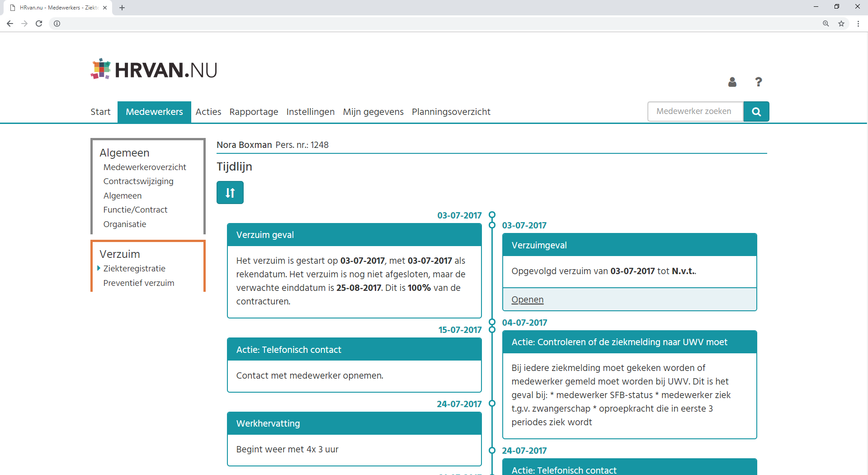Click the right 24-07-2017 timeline marker
The height and width of the screenshot is (475, 868).
click(x=492, y=450)
